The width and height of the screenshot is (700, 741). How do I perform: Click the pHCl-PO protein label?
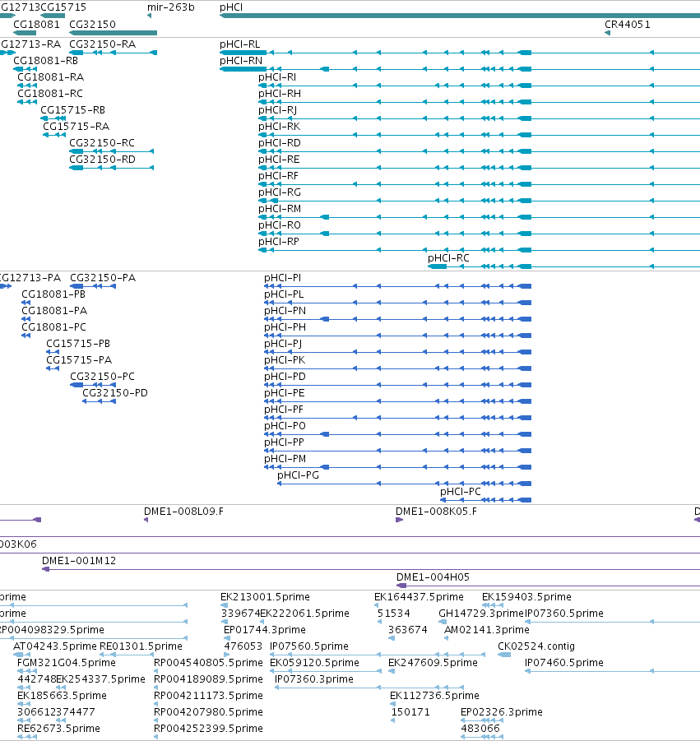coord(285,426)
